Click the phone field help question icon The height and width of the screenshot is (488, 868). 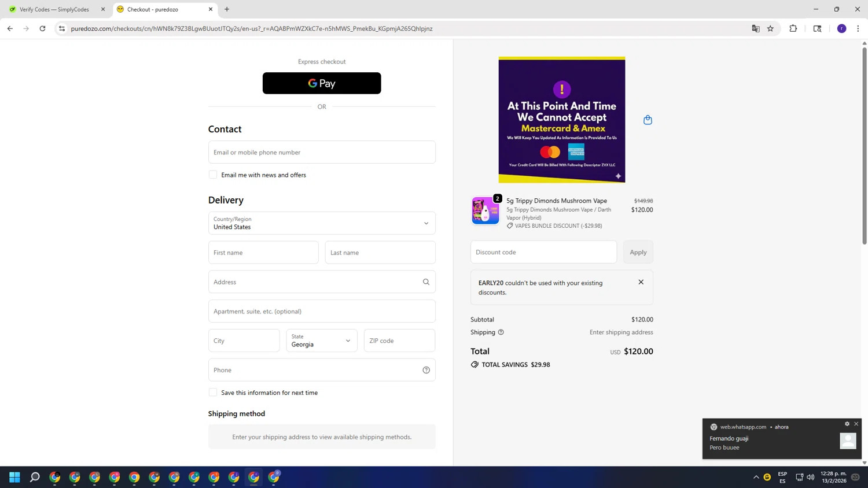click(426, 370)
